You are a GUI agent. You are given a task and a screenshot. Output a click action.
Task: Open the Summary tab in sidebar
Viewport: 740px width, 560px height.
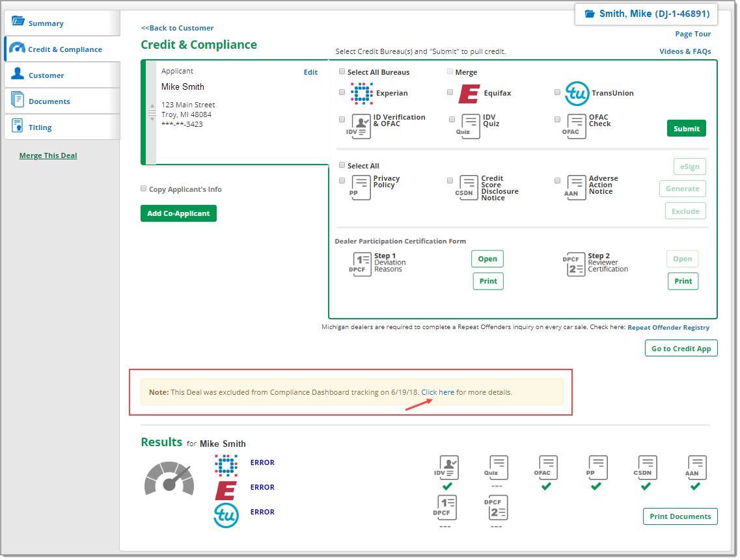point(62,23)
